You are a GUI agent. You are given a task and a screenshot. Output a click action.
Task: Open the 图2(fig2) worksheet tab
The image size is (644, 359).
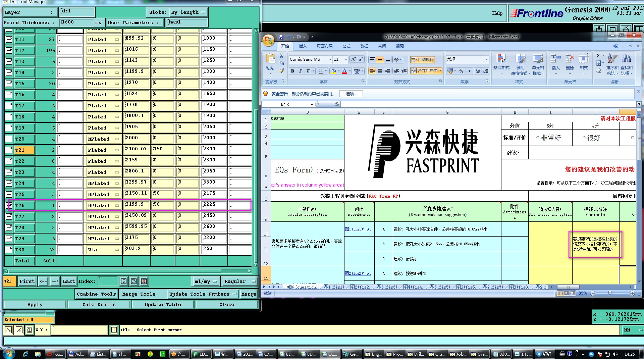pyautogui.click(x=361, y=287)
